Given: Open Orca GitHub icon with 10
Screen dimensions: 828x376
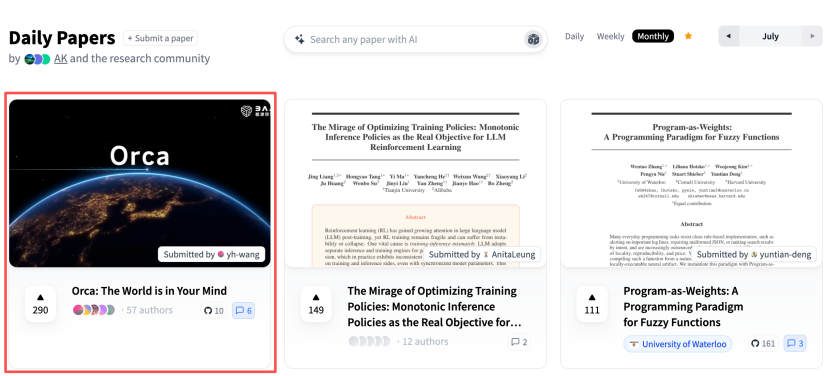Looking at the screenshot, I should tap(213, 311).
